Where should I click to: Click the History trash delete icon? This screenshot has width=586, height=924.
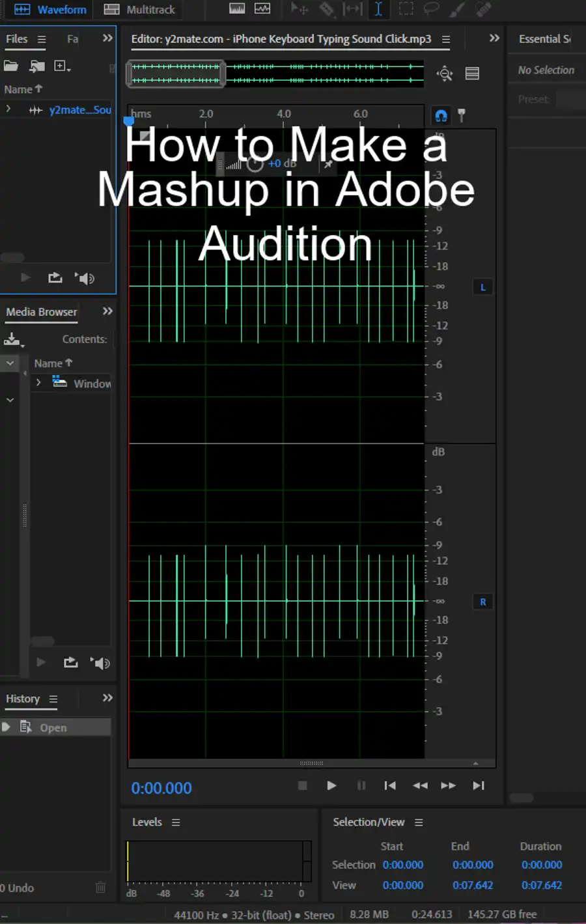tap(100, 887)
